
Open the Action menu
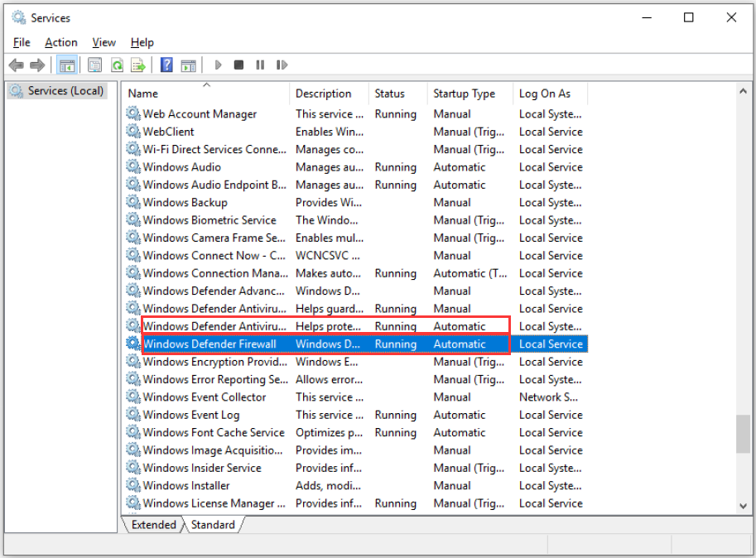point(61,42)
